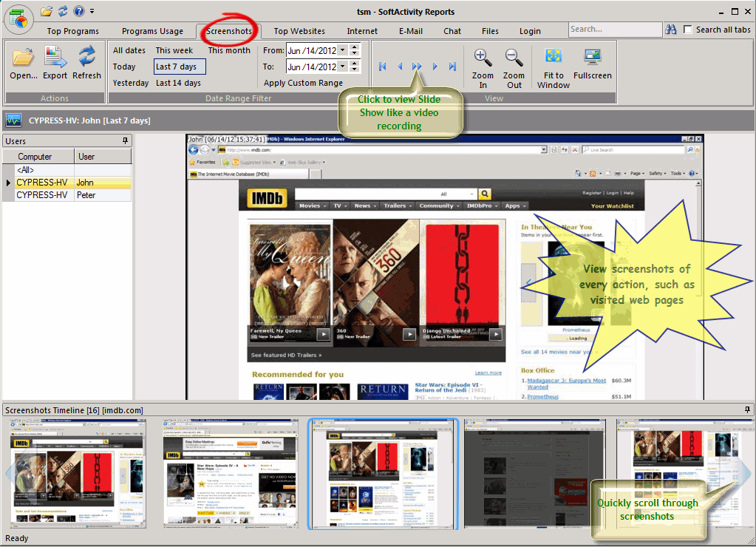The height and width of the screenshot is (547, 756).
Task: Click the Open... ribbon button
Action: tap(24, 63)
